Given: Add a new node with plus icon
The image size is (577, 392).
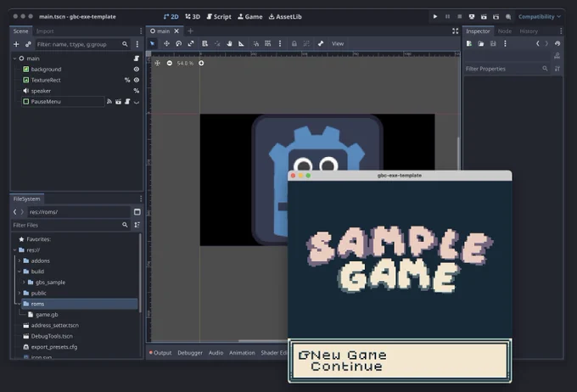Looking at the screenshot, I should coord(16,44).
